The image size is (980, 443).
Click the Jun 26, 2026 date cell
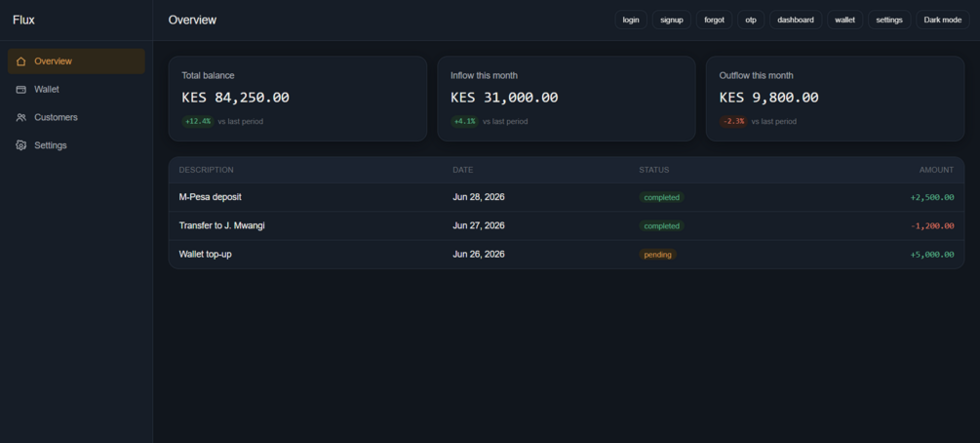coord(479,254)
